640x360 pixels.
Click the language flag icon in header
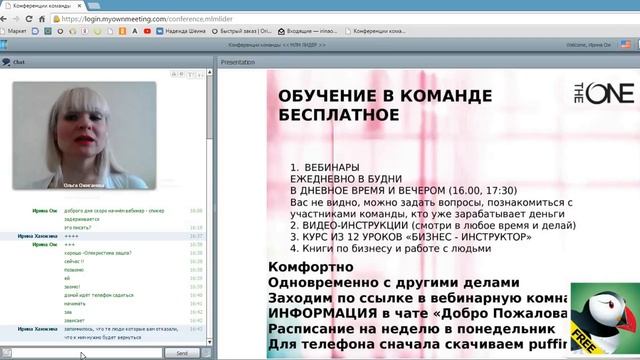[625, 44]
